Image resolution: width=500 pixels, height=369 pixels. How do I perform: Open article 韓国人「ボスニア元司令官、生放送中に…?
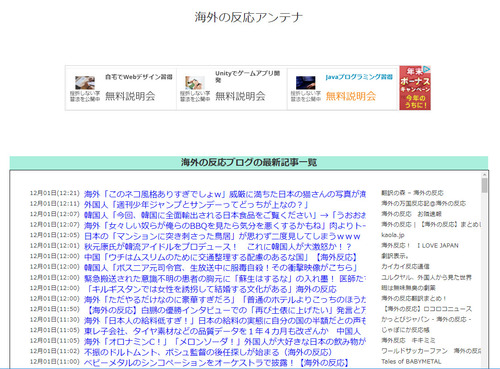[221, 268]
